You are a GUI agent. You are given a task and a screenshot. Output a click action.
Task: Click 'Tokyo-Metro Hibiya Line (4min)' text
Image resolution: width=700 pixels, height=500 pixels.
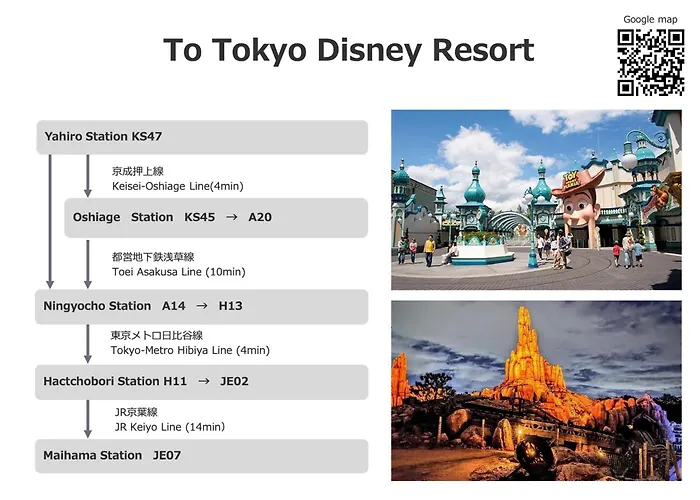[x=190, y=350]
